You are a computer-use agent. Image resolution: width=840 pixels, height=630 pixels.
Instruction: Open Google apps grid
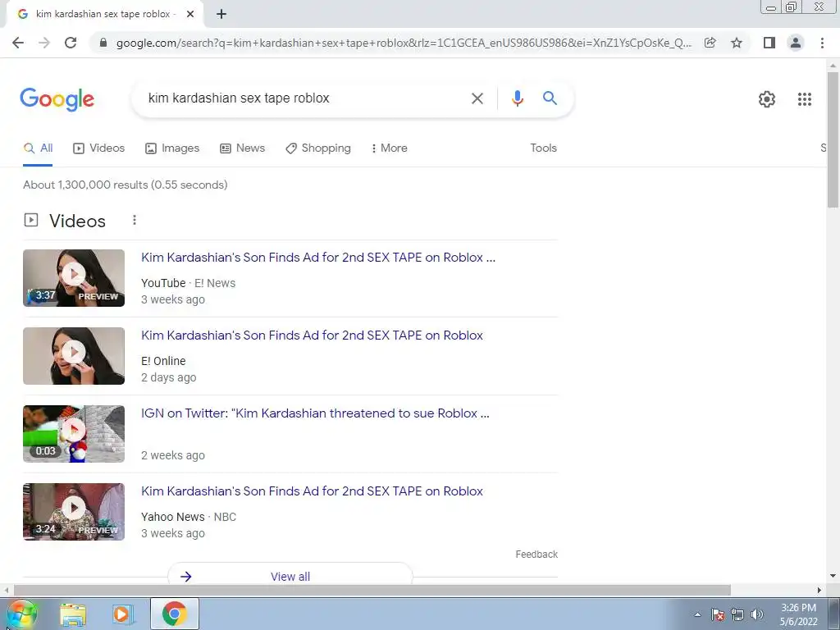(804, 99)
